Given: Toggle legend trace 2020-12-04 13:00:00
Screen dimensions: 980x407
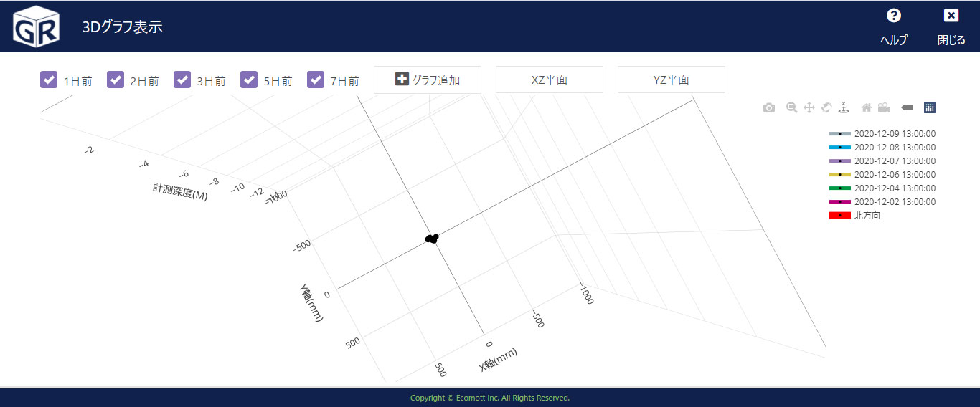Looking at the screenshot, I should coord(882,188).
